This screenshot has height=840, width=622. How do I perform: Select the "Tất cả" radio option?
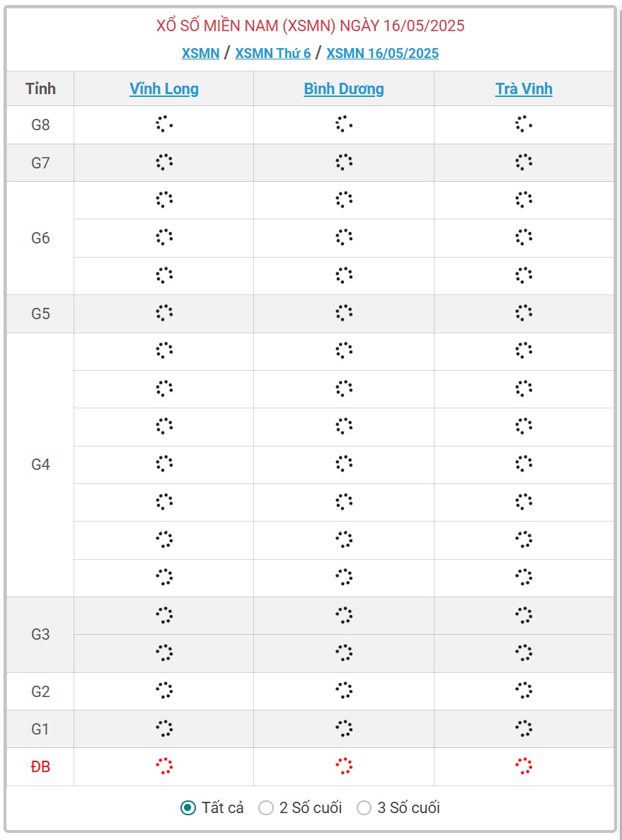pos(188,807)
